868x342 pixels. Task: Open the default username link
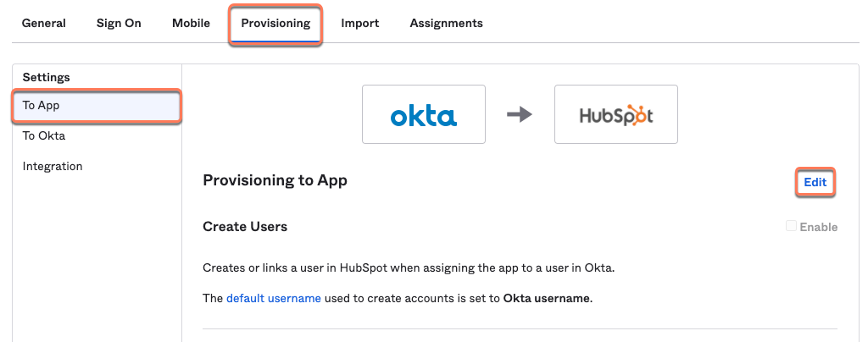(273, 298)
